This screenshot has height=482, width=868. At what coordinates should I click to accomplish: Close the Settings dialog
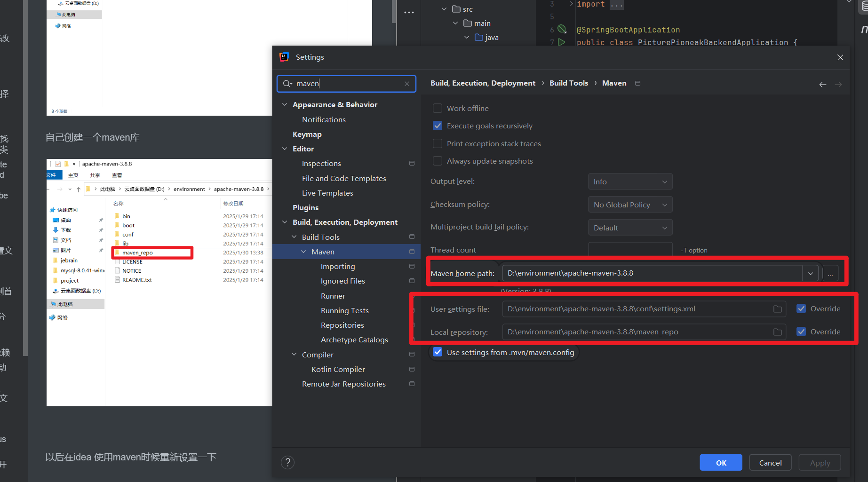pos(840,57)
